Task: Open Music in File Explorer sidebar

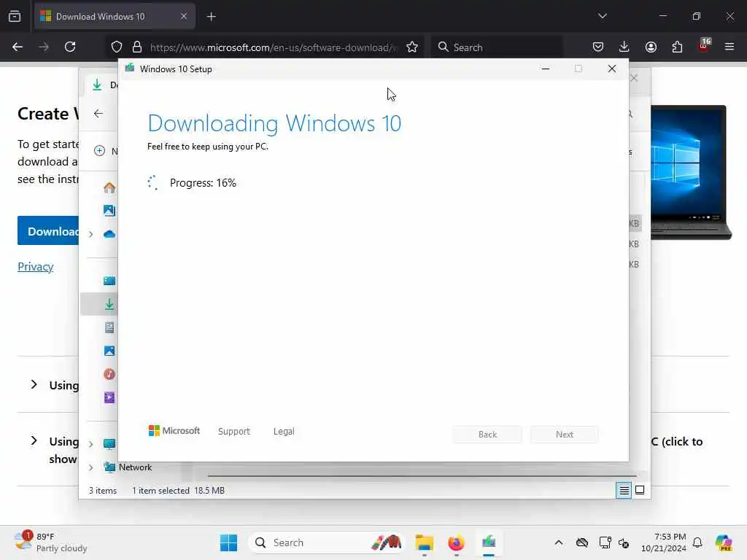Action: click(109, 374)
